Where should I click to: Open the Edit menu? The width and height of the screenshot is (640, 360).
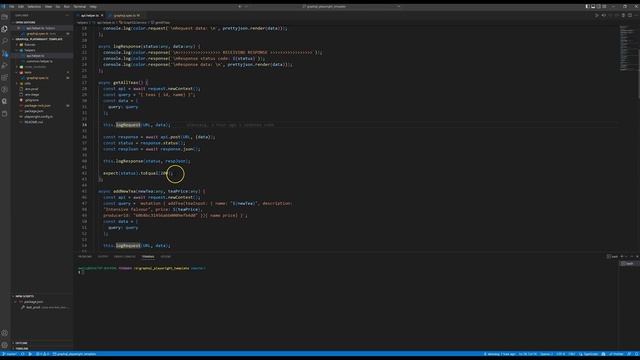[x=21, y=7]
